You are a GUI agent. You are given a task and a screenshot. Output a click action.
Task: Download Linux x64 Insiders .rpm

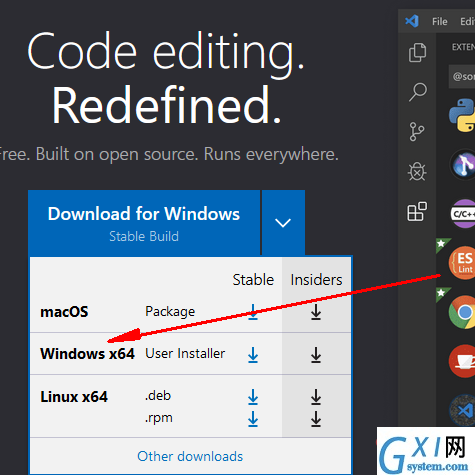click(316, 419)
